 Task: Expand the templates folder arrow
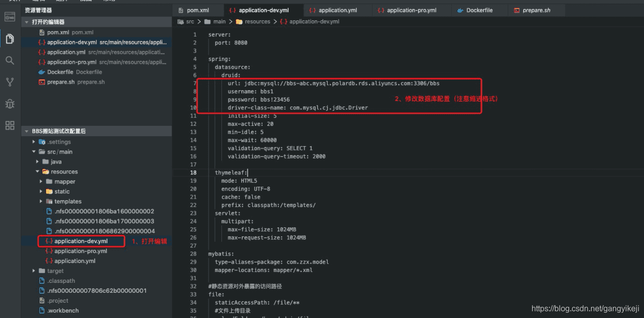click(x=41, y=201)
